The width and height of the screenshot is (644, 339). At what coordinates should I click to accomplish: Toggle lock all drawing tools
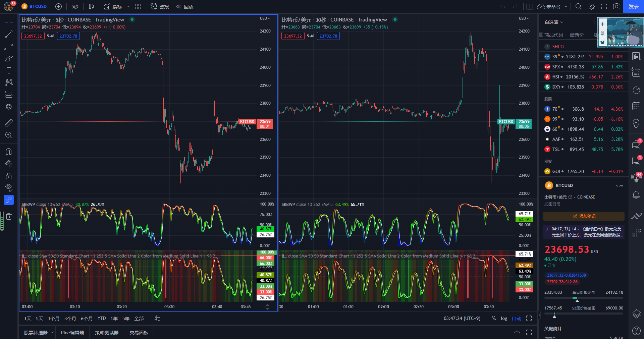pos(9,176)
